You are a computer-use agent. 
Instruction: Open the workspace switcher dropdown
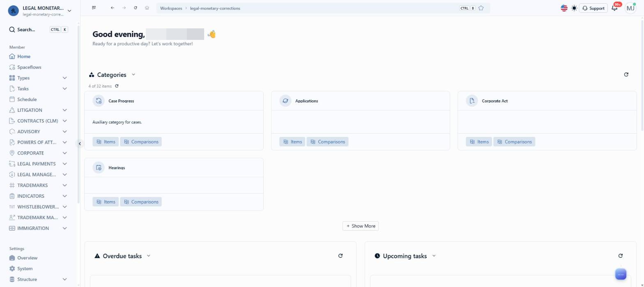point(69,11)
